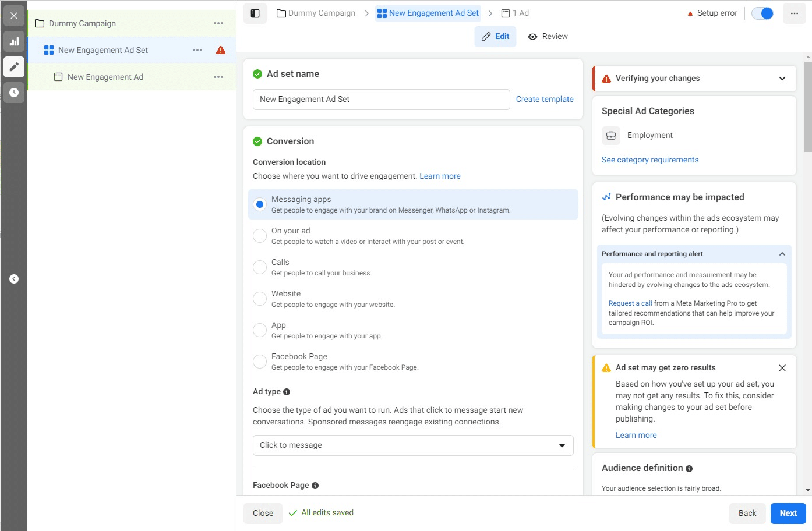Click the pencil edit icon in left sidebar

point(14,67)
